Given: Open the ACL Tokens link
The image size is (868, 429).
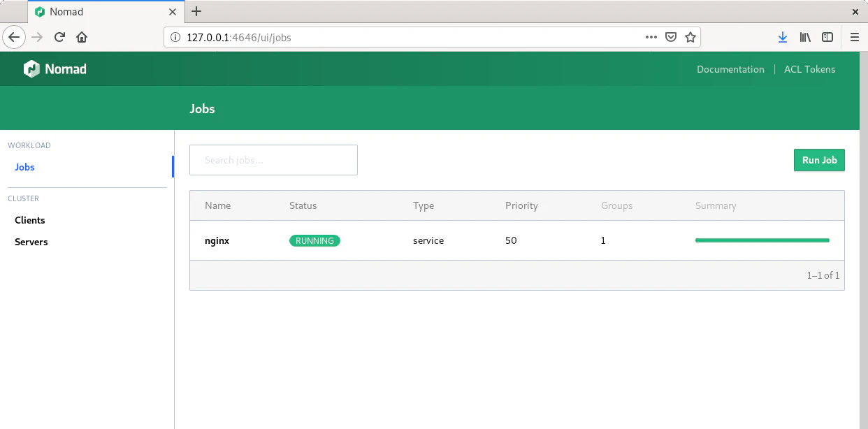Looking at the screenshot, I should [x=809, y=69].
